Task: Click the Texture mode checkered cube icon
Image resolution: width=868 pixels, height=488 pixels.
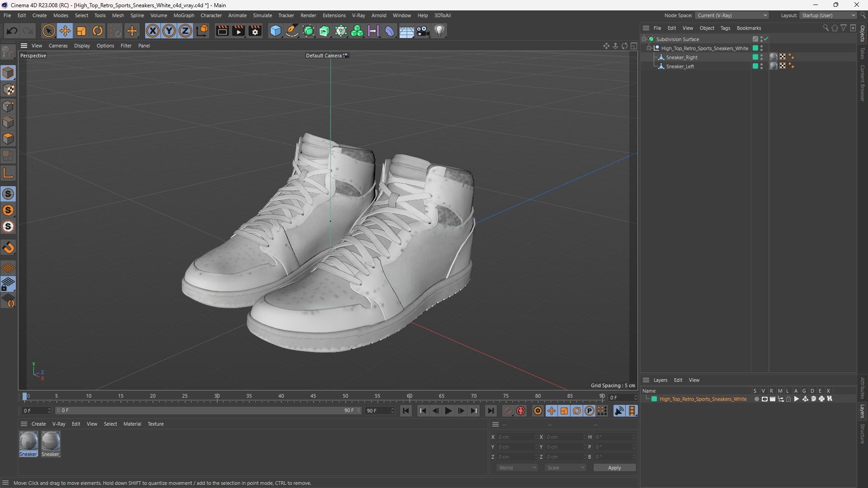Action: point(8,89)
